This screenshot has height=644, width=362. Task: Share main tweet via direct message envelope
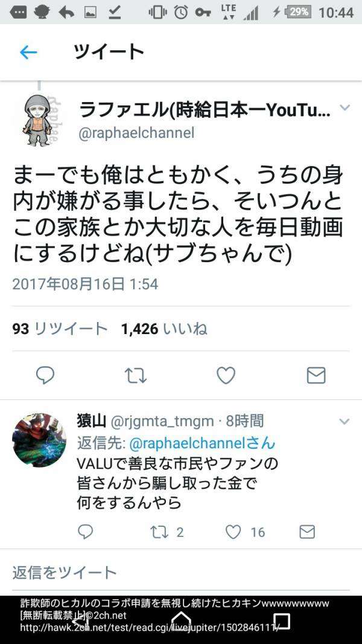316,375
